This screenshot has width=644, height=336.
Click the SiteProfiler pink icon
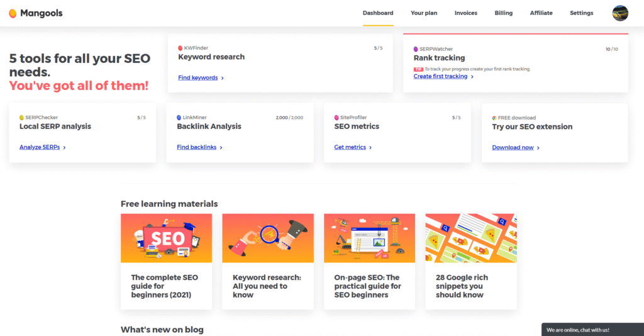pos(336,118)
